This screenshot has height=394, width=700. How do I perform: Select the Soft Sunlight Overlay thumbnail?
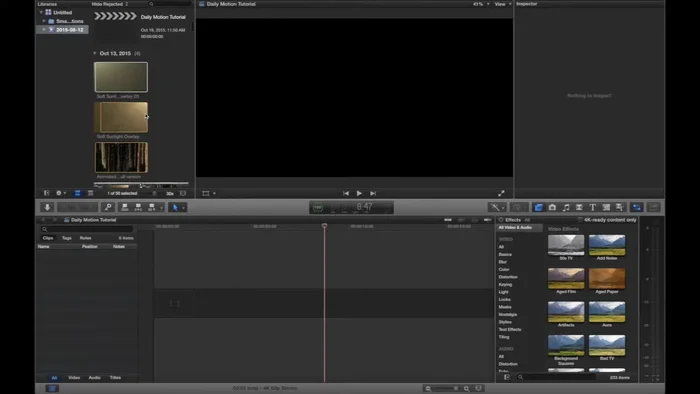click(121, 117)
